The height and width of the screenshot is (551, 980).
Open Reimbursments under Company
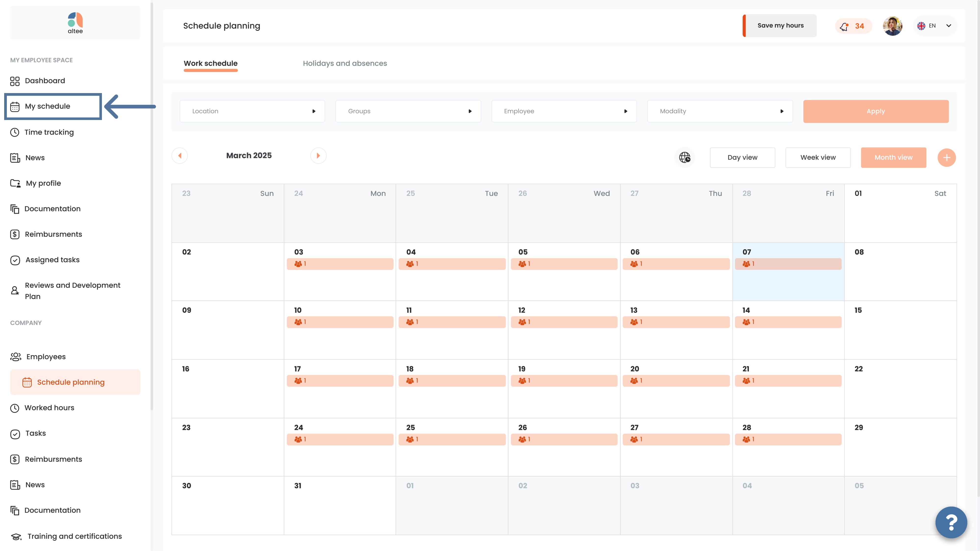[46, 459]
